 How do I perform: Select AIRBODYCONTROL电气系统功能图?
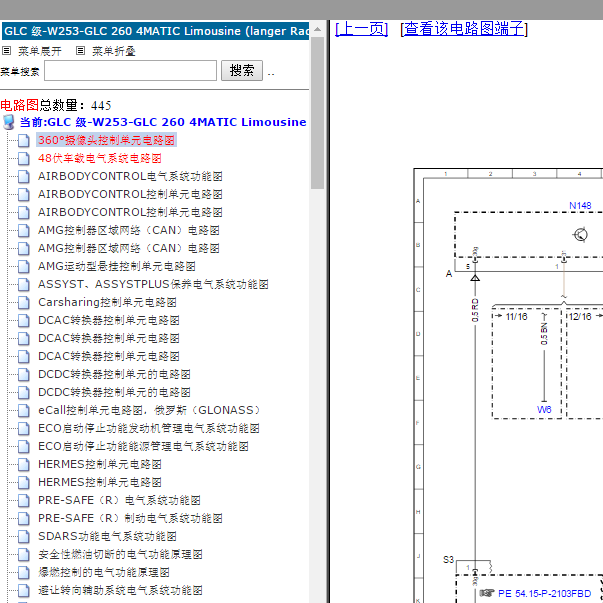130,176
